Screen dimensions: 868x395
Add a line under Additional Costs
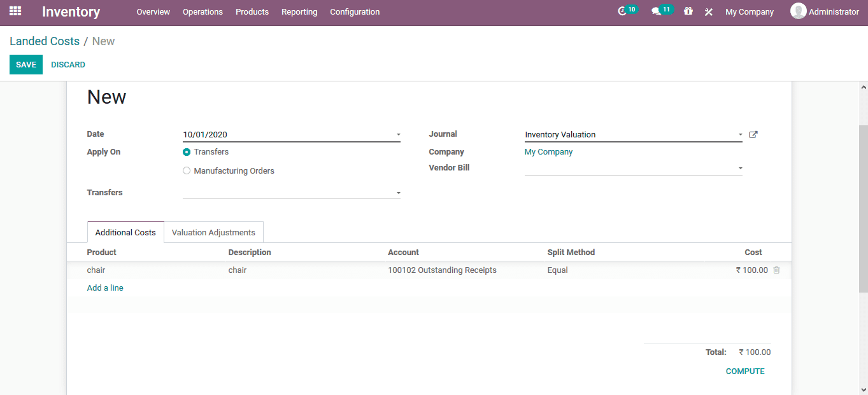click(104, 288)
